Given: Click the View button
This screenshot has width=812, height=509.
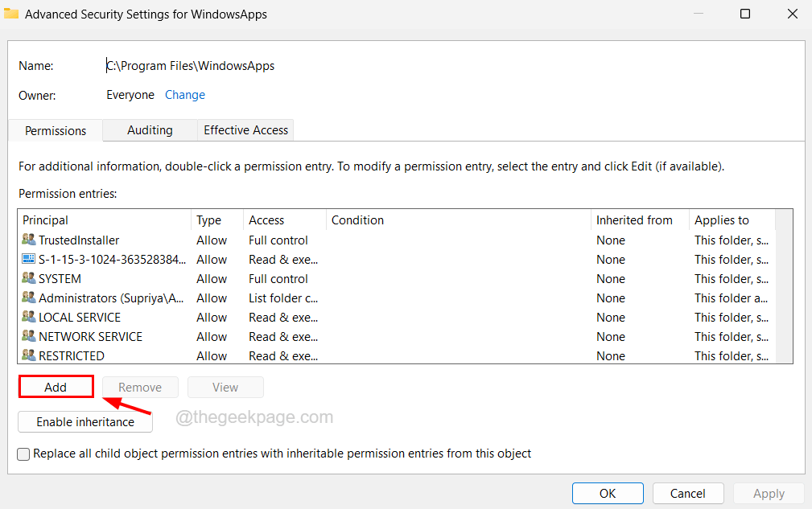Looking at the screenshot, I should [x=225, y=387].
